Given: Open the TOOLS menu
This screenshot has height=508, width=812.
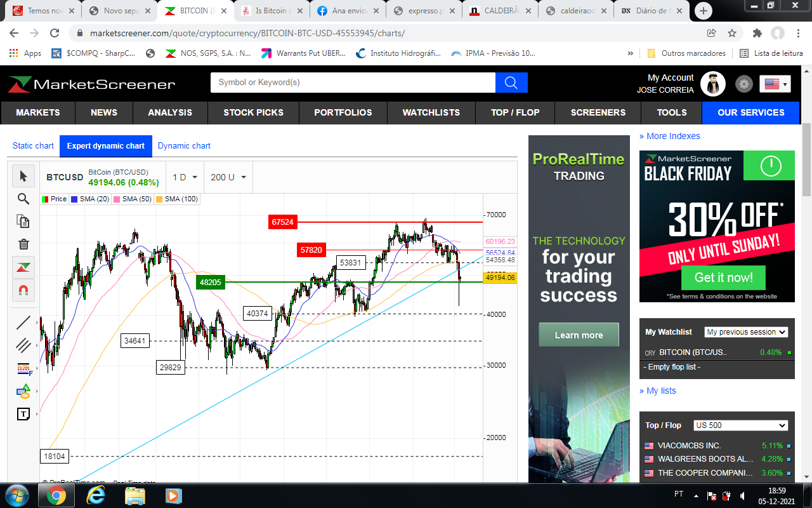Looking at the screenshot, I should [x=672, y=112].
